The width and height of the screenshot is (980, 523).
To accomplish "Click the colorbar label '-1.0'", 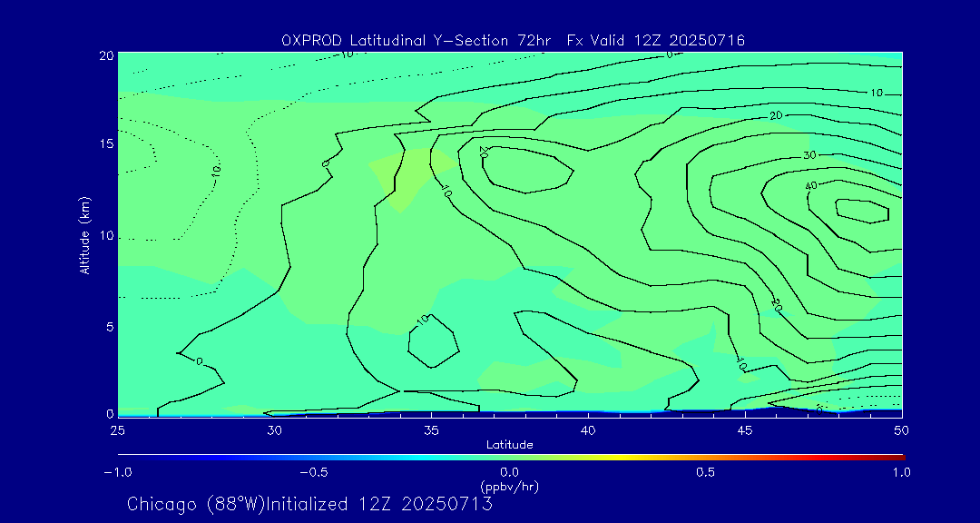I will (x=117, y=472).
